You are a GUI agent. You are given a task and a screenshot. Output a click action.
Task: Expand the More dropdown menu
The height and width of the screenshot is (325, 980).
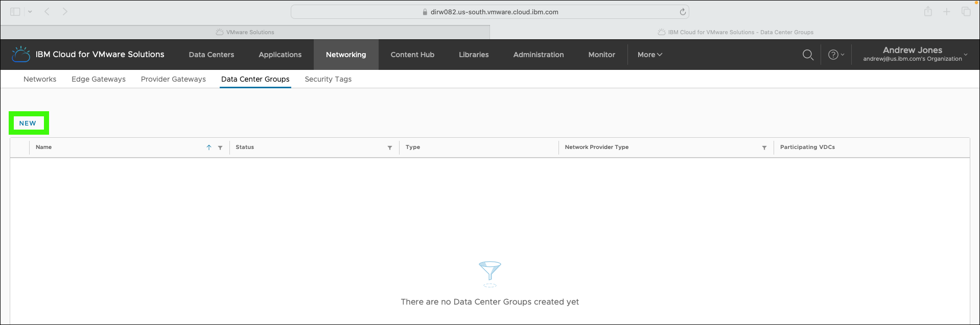point(650,55)
